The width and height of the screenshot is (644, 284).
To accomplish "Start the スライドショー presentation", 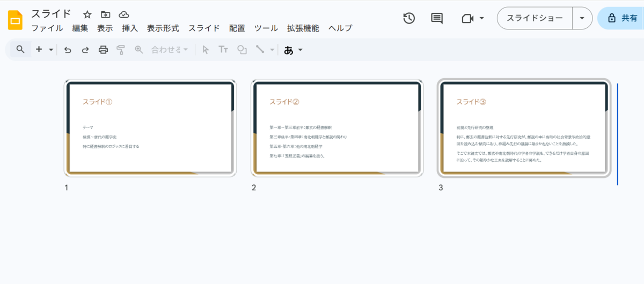I will (x=535, y=18).
